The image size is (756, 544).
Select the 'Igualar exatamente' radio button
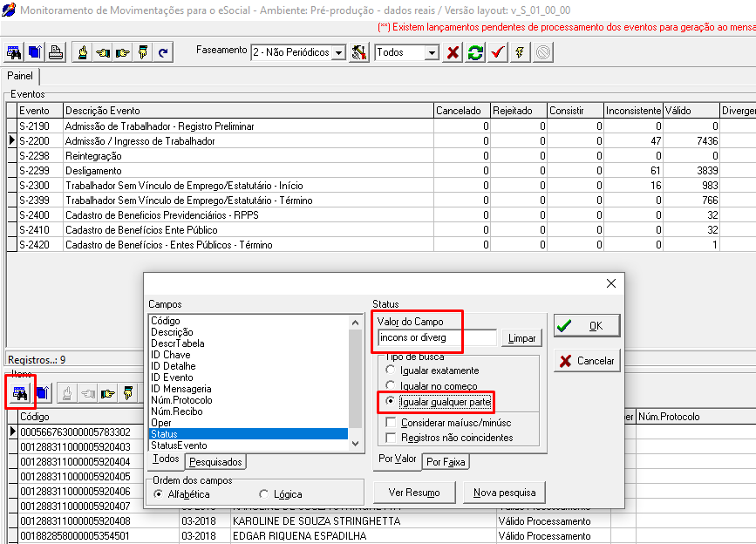pos(391,371)
